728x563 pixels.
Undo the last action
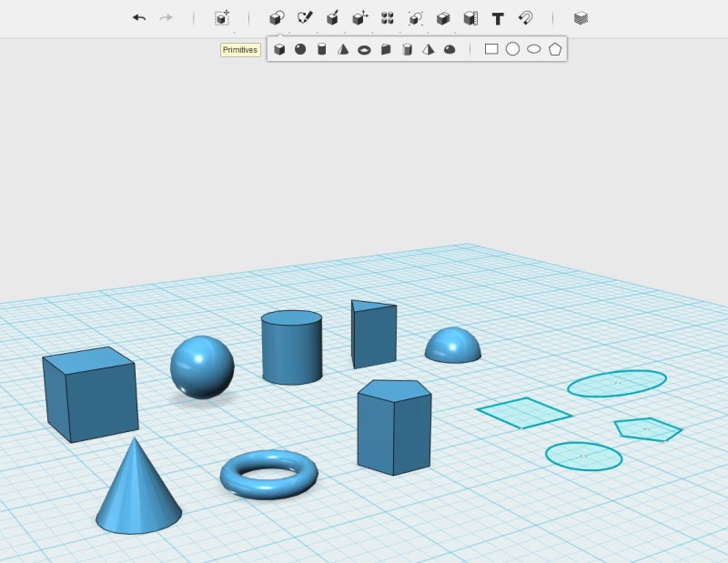[x=139, y=18]
